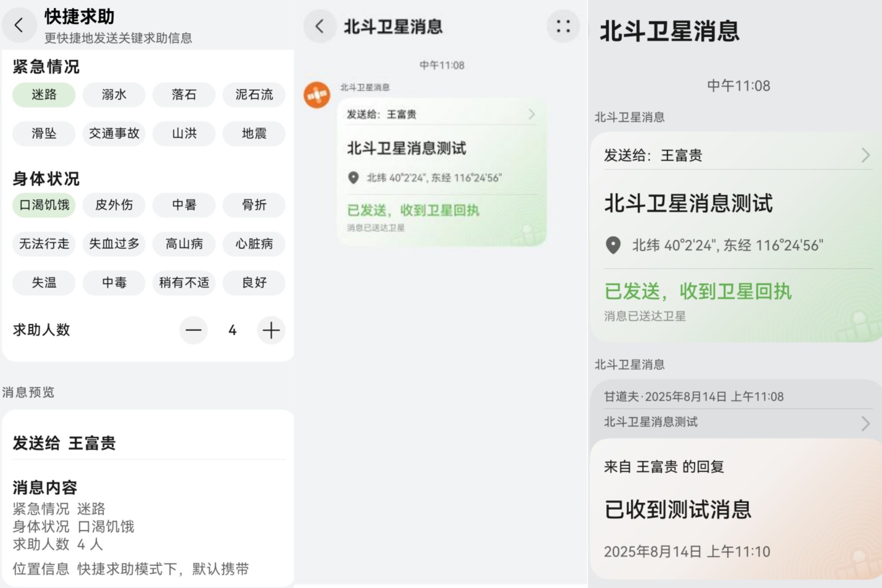Tap the back arrow on the 北斗卫星消息 chat
The image size is (882, 588).
tap(319, 26)
